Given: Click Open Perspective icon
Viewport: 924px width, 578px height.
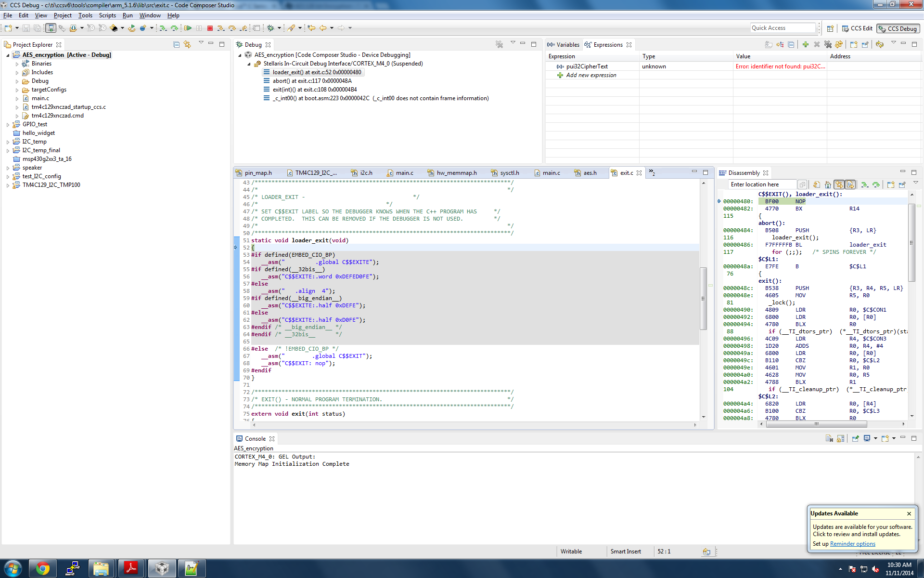Looking at the screenshot, I should [x=830, y=28].
